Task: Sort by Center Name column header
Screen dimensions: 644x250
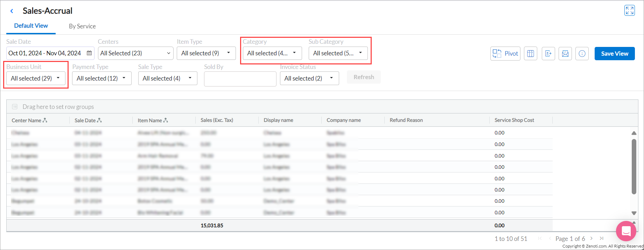Action: point(26,120)
